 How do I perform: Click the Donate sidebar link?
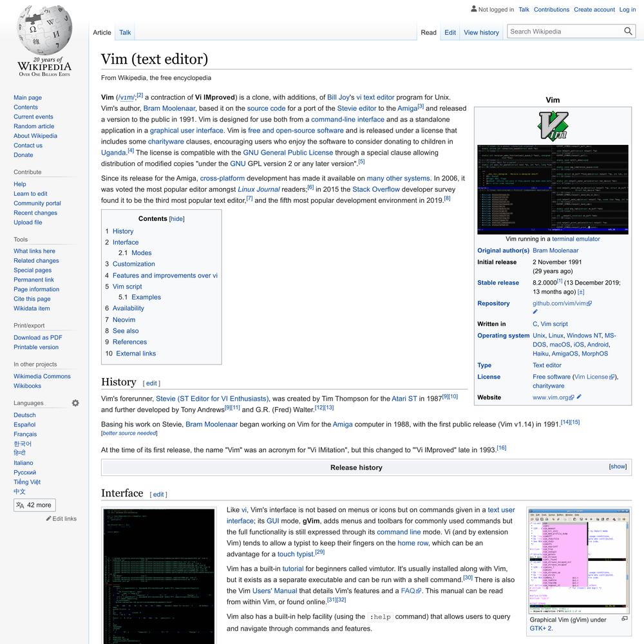point(23,155)
